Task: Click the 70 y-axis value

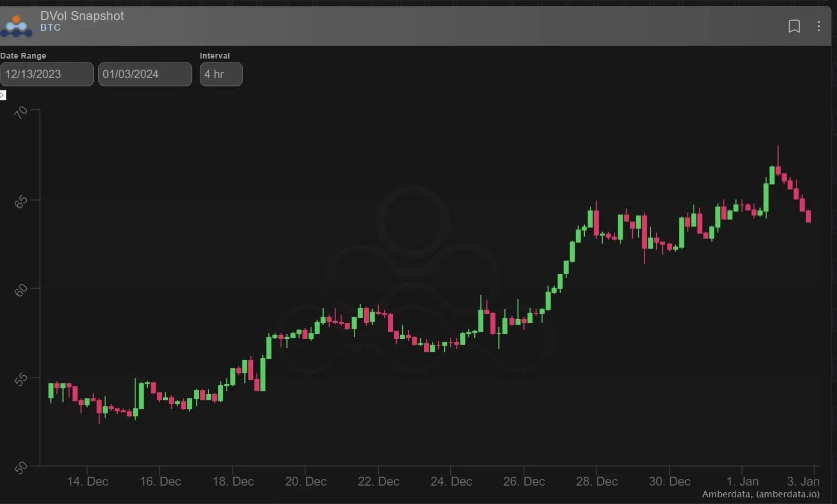Action: (21, 113)
